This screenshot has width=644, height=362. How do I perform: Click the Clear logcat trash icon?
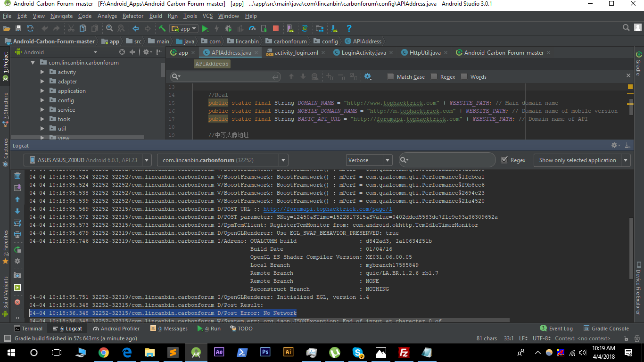pos(17,176)
